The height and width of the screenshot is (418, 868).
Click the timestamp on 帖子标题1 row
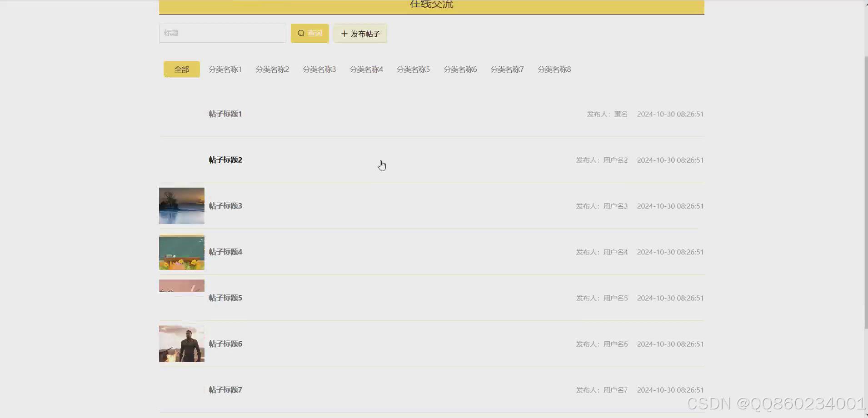[670, 114]
